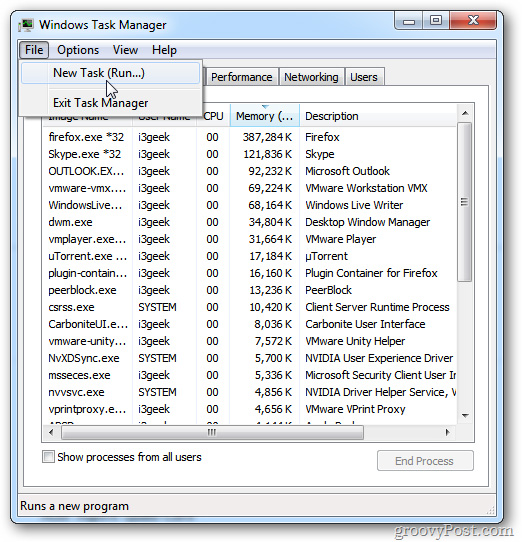Screen dimensions: 522x542
Task: Select the vprintproxy.e... process row
Action: pyautogui.click(x=250, y=409)
